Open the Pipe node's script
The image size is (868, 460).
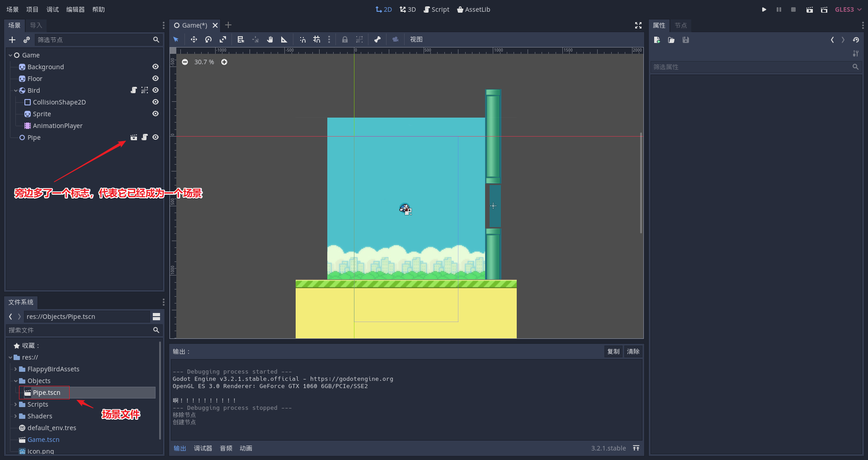145,137
